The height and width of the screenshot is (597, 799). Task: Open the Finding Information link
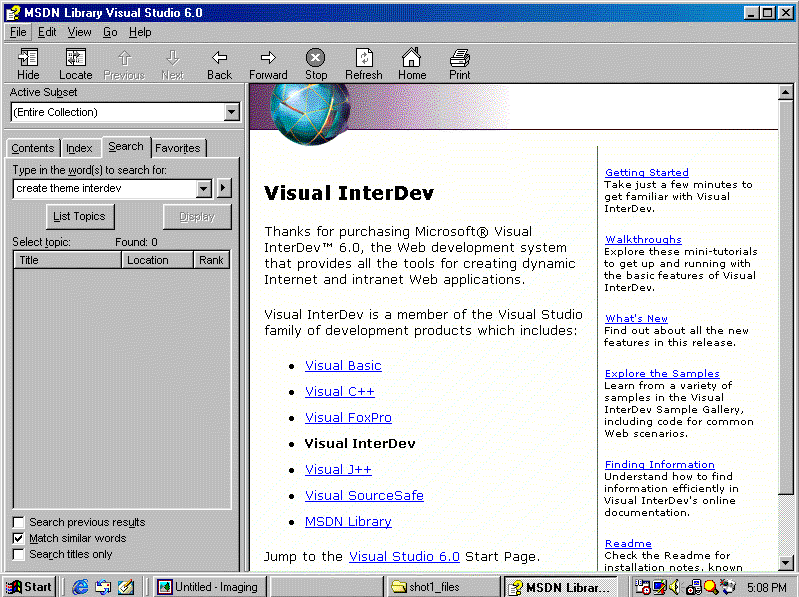[659, 465]
